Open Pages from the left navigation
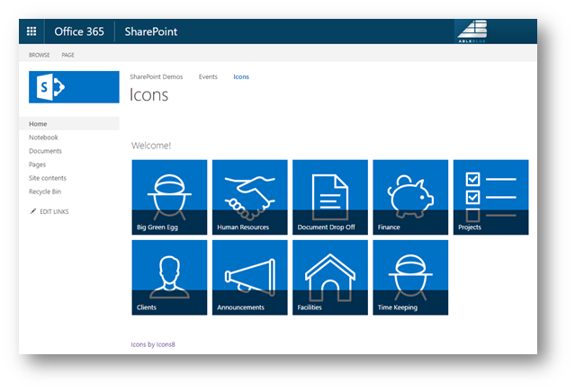575x392 pixels. pyautogui.click(x=38, y=165)
